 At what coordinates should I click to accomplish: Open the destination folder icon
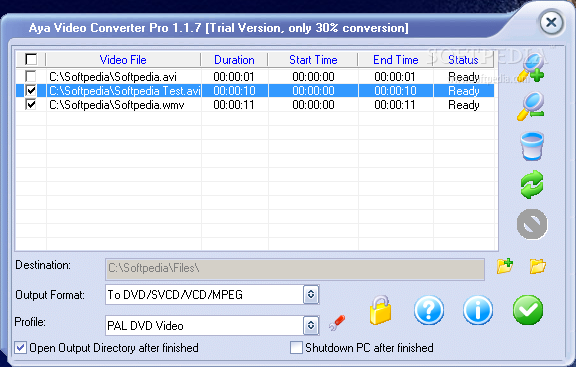point(538,266)
